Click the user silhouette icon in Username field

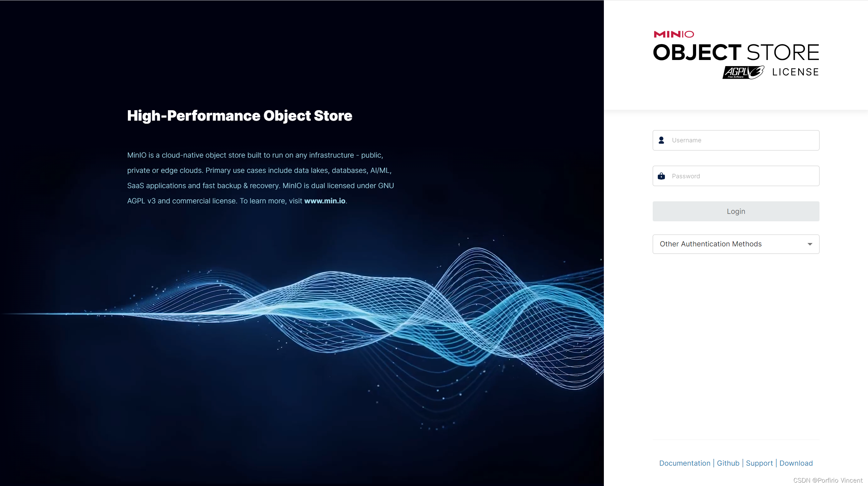(x=661, y=140)
